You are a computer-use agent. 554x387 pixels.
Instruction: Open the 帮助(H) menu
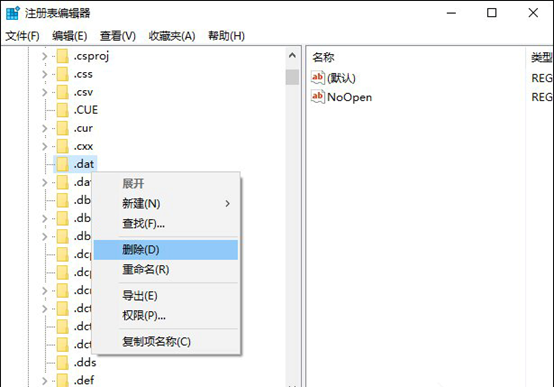pyautogui.click(x=226, y=36)
